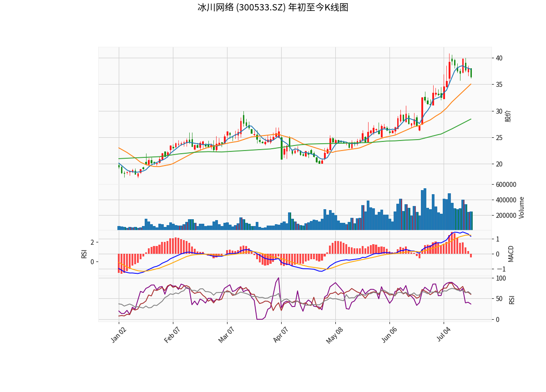Screen dimensions: 546x392
Task: Click the 30 tick on the price axis
Action: pyautogui.click(x=499, y=111)
